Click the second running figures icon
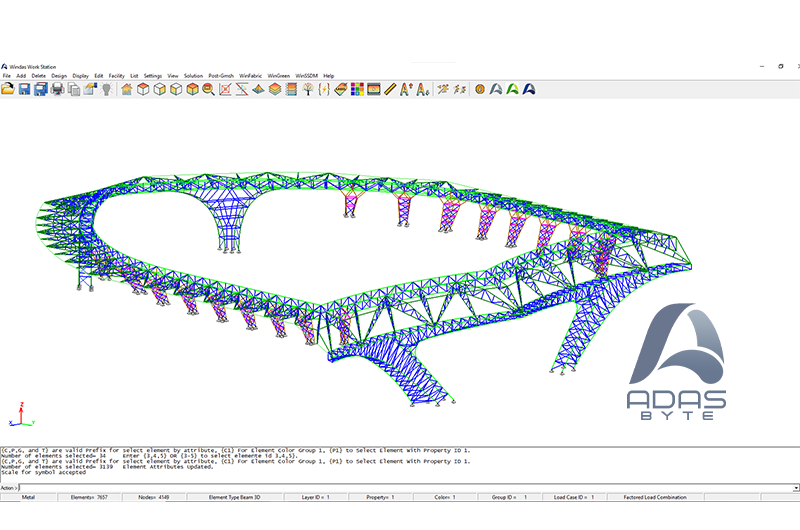The height and width of the screenshot is (530, 800). pyautogui.click(x=460, y=89)
